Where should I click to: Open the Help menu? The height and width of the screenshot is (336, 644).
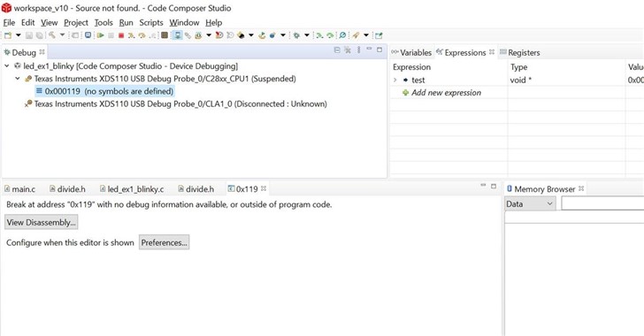(214, 23)
